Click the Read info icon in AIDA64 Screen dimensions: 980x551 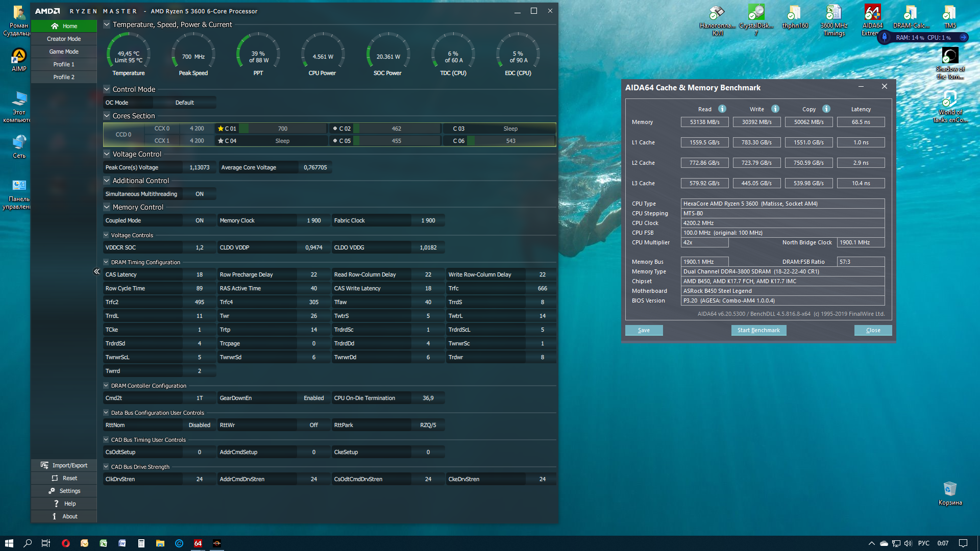(722, 109)
